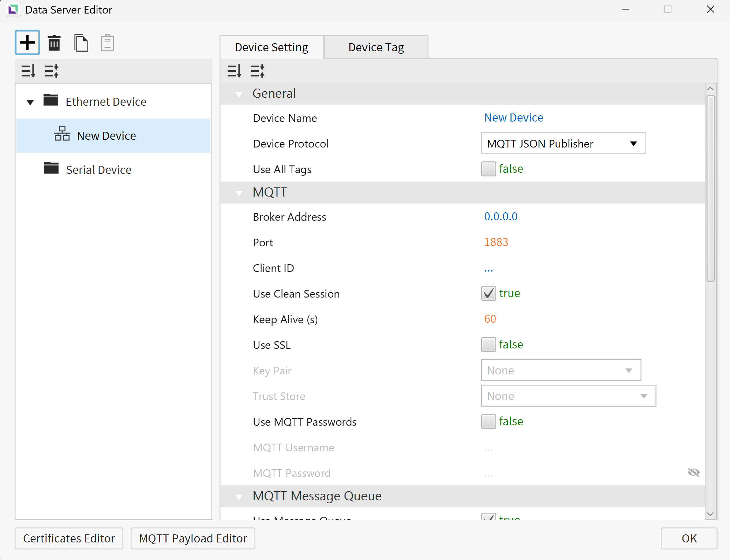
Task: Close the Data Server Editor window
Action: 711,9
